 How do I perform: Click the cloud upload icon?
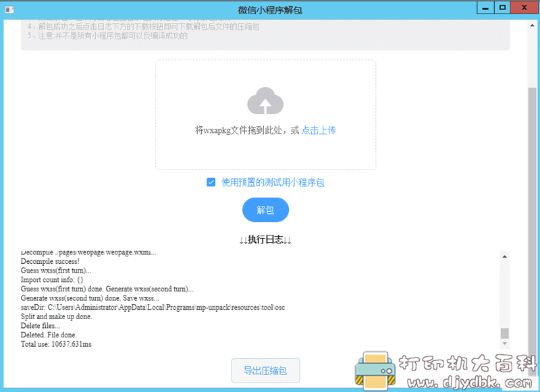tap(265, 101)
